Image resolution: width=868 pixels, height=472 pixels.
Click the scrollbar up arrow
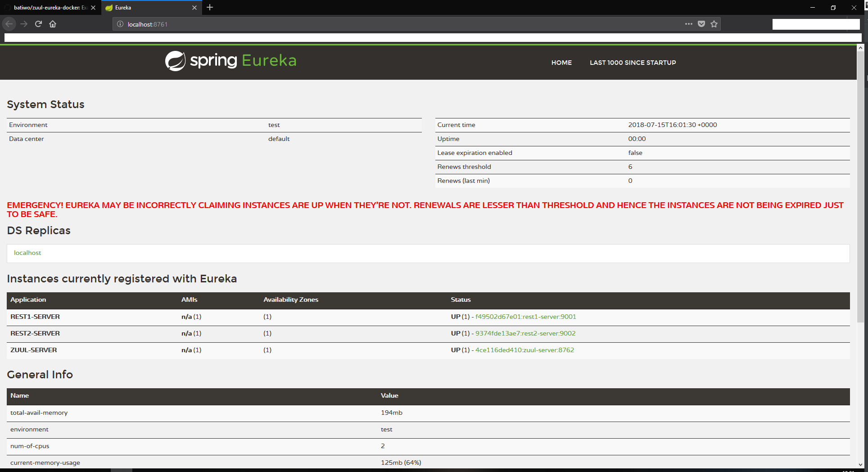click(x=860, y=47)
